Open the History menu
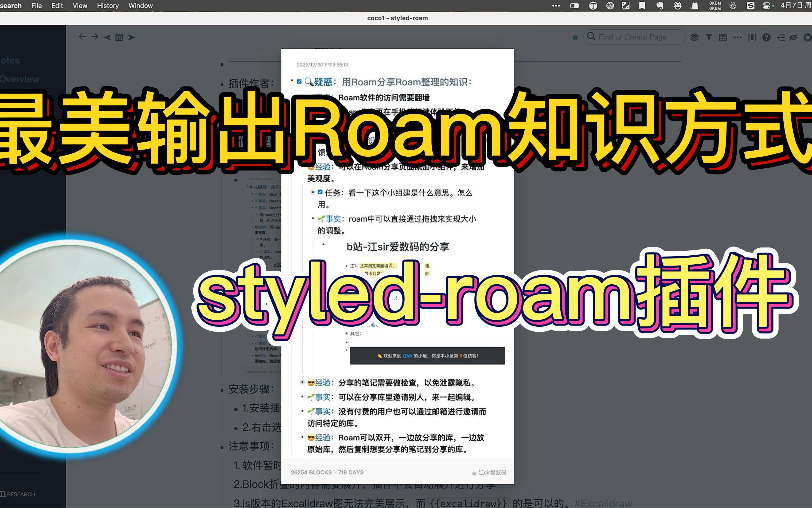This screenshot has height=508, width=812. coord(108,6)
